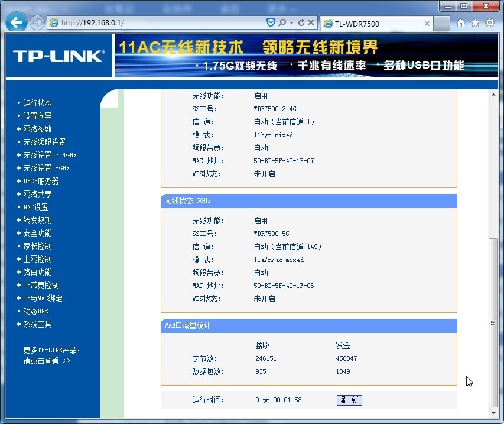Click the 11a/n/ac mixed mode value

click(279, 260)
